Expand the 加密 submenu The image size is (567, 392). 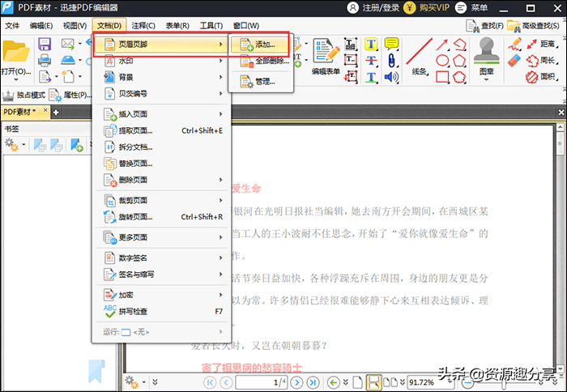pyautogui.click(x=161, y=295)
